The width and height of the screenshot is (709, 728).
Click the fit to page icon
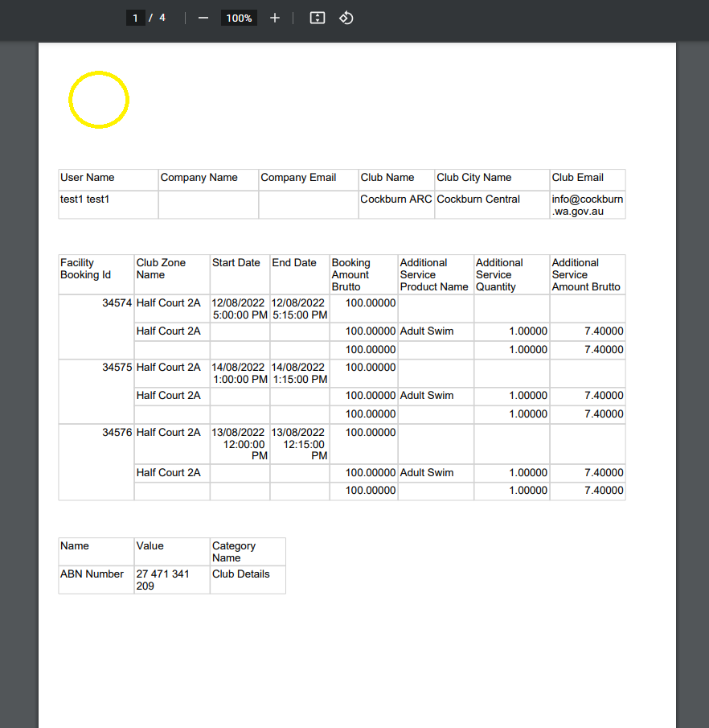pos(318,18)
